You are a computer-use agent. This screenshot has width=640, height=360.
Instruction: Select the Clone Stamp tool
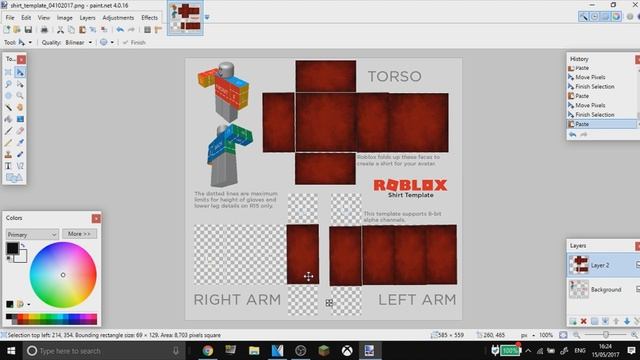click(8, 154)
